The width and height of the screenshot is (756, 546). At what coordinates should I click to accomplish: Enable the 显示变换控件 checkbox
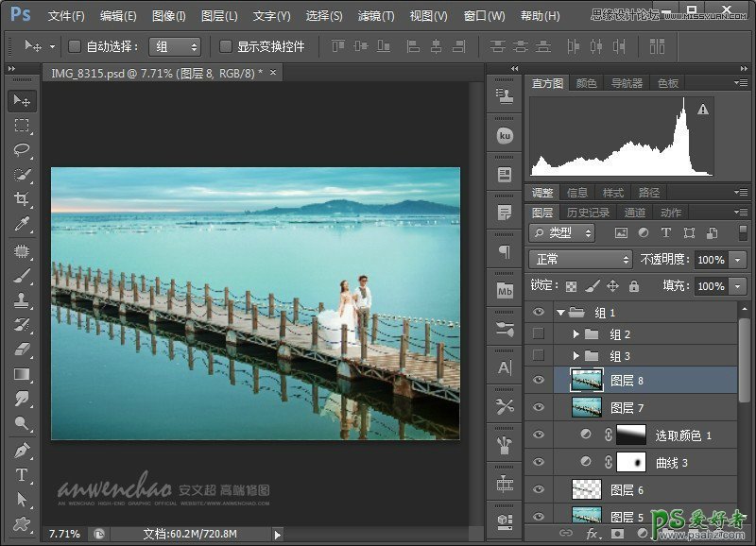click(225, 46)
